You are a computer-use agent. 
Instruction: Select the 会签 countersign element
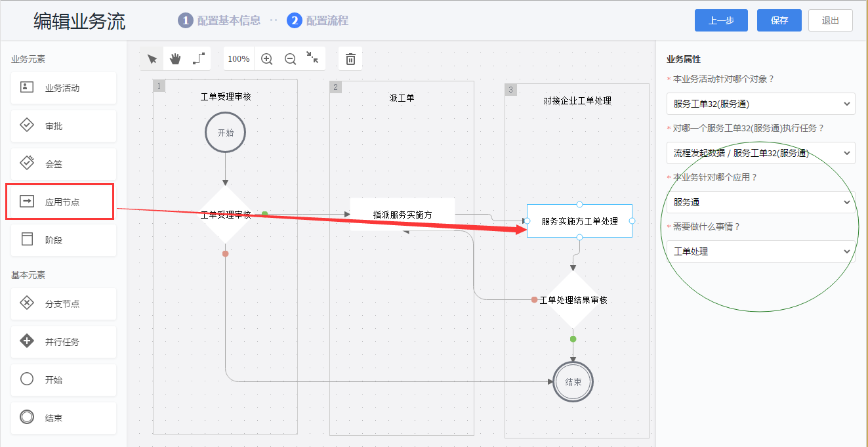tap(63, 164)
